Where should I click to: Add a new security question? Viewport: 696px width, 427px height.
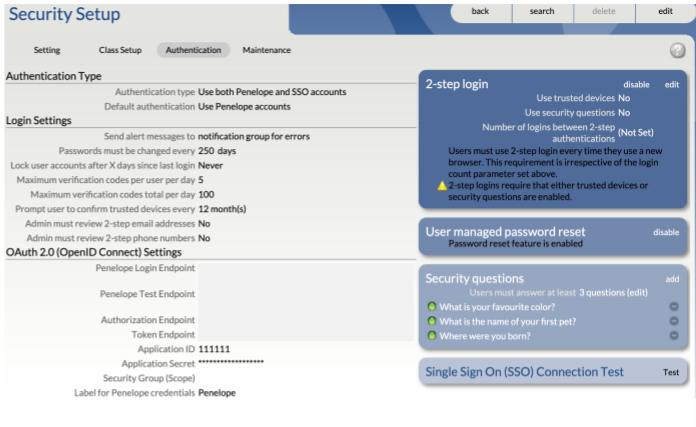pyautogui.click(x=672, y=279)
